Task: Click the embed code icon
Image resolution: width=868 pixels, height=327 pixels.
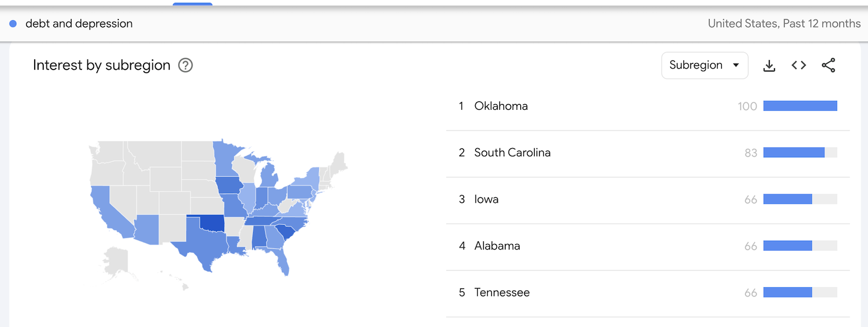Action: point(799,66)
